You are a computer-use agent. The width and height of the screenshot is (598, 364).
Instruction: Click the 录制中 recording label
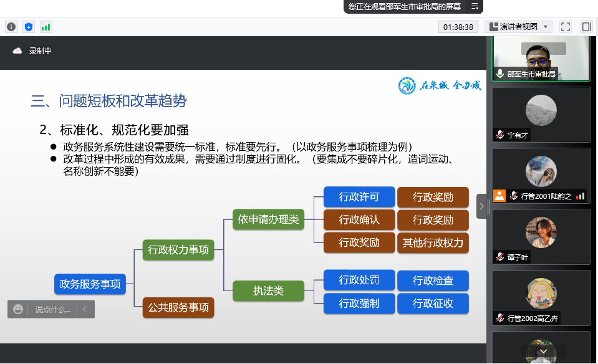pos(41,51)
